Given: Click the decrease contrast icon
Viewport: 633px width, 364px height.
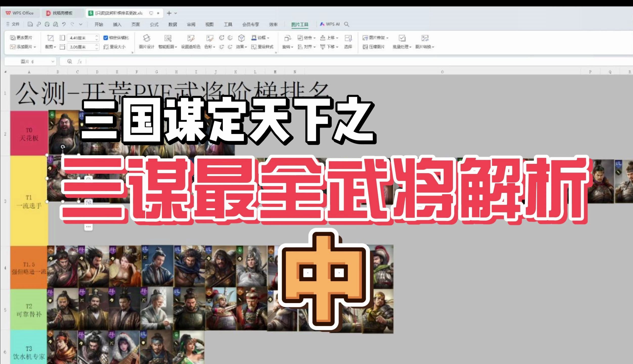Looking at the screenshot, I should click(230, 38).
